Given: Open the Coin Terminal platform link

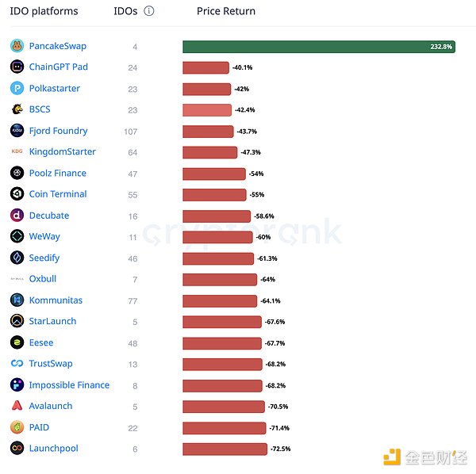Looking at the screenshot, I should (58, 194).
